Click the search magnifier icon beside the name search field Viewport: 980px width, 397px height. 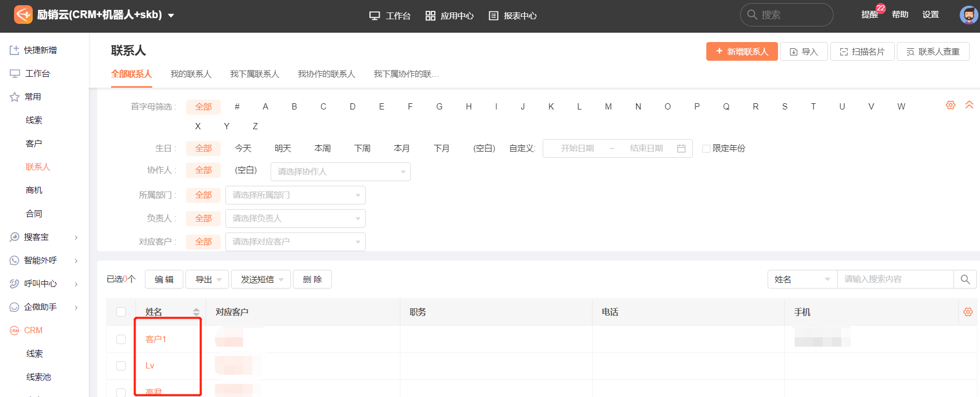965,279
